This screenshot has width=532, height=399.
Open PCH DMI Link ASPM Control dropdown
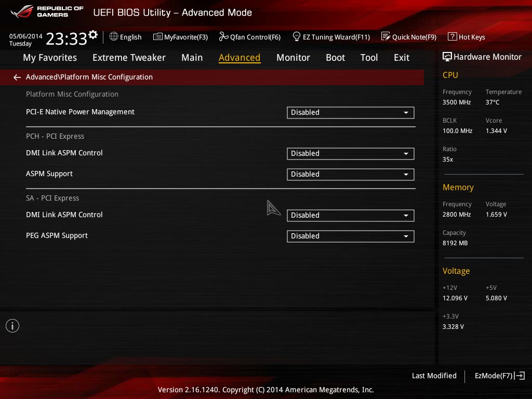coord(351,154)
